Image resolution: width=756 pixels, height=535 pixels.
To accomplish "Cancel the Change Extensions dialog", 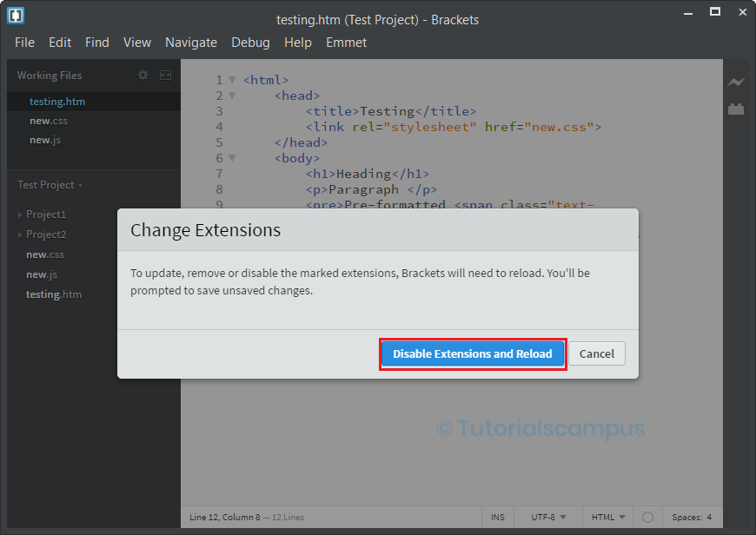I will pyautogui.click(x=596, y=353).
